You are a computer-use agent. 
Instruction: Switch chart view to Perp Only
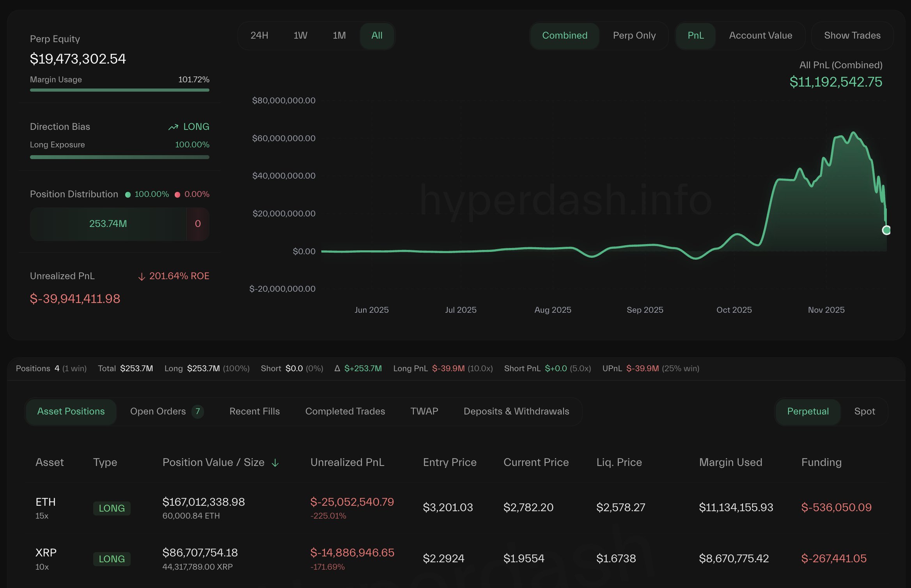(x=634, y=35)
